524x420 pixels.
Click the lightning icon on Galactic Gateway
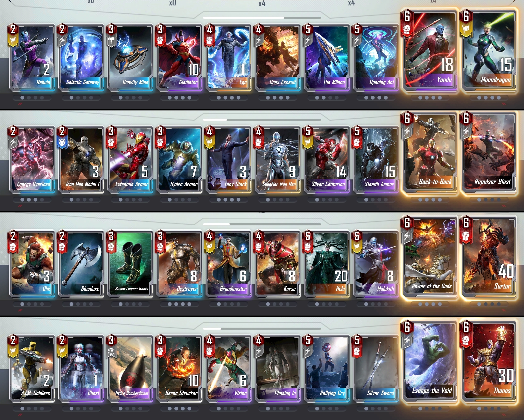tap(62, 41)
